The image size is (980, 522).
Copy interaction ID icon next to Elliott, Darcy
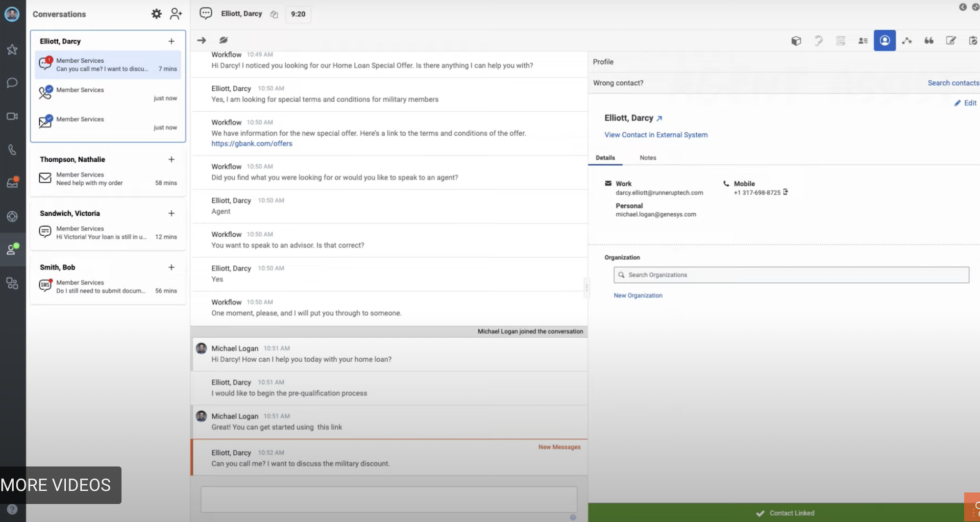(x=274, y=14)
